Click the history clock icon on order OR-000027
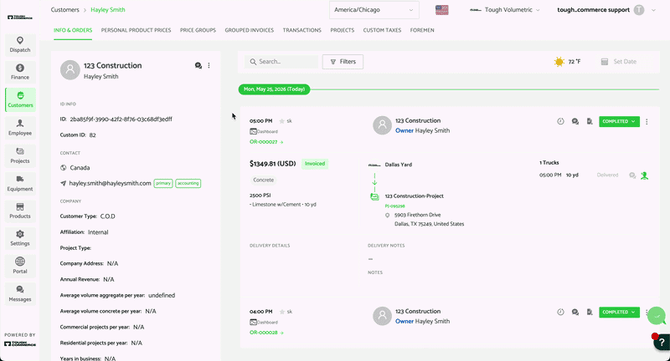Viewport: 670px width, 361px height. 561,121
